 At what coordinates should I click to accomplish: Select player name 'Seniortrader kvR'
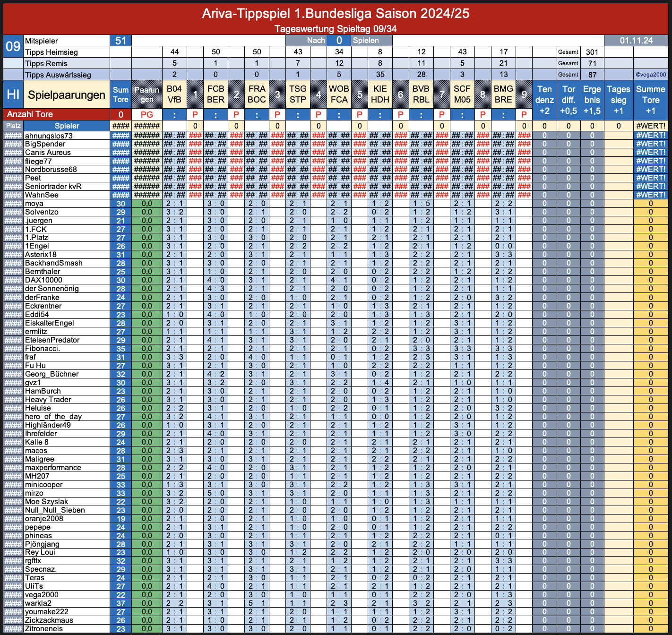(x=53, y=187)
